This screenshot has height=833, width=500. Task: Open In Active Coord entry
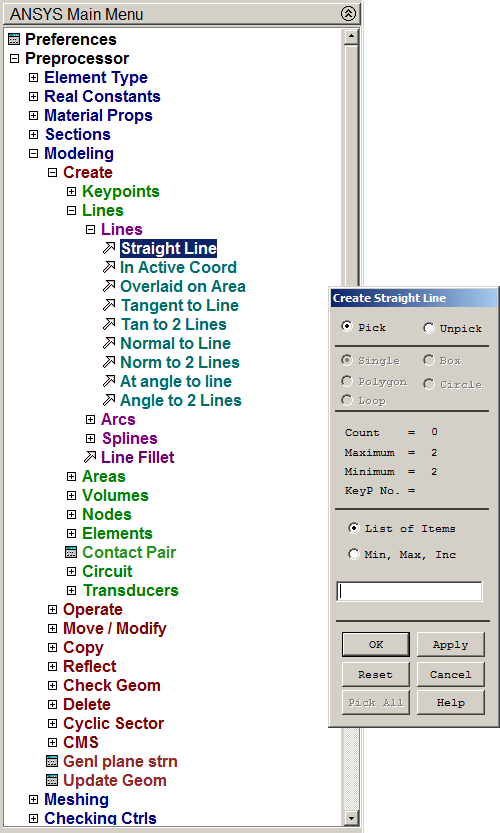pos(178,267)
